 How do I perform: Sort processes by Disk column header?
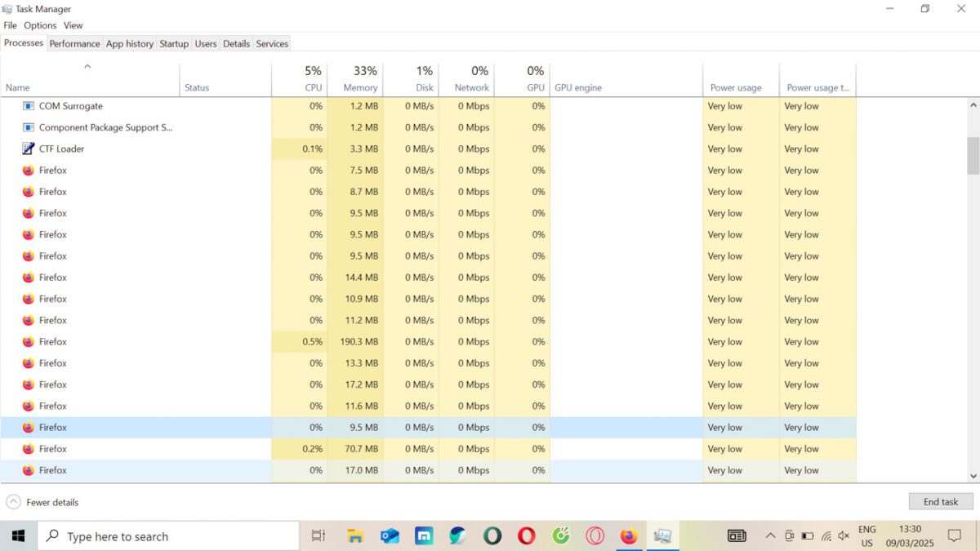411,79
